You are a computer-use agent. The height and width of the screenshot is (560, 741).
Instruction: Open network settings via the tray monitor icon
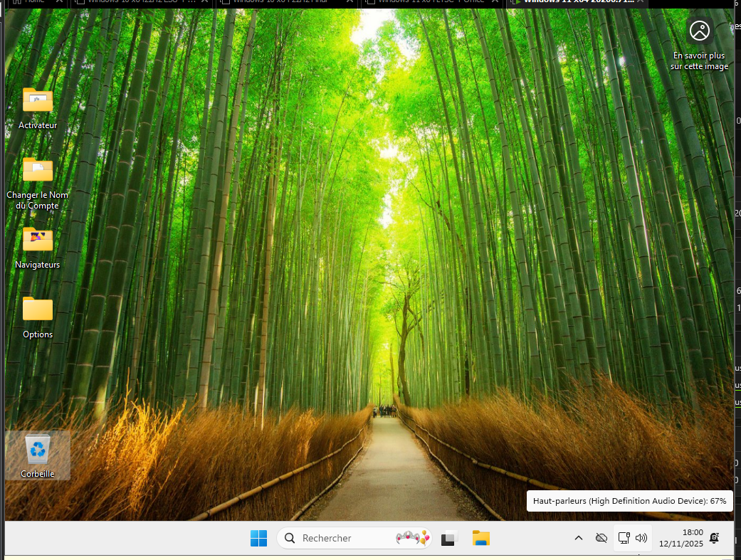click(624, 538)
